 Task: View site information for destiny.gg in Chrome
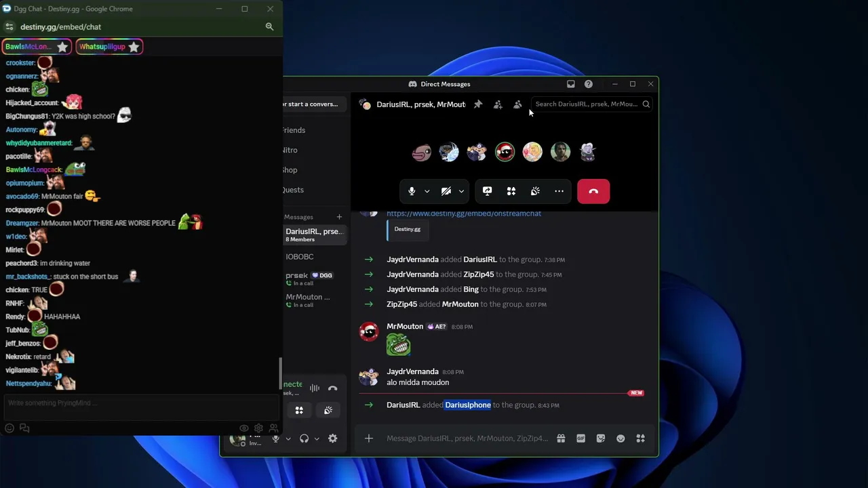(x=9, y=27)
